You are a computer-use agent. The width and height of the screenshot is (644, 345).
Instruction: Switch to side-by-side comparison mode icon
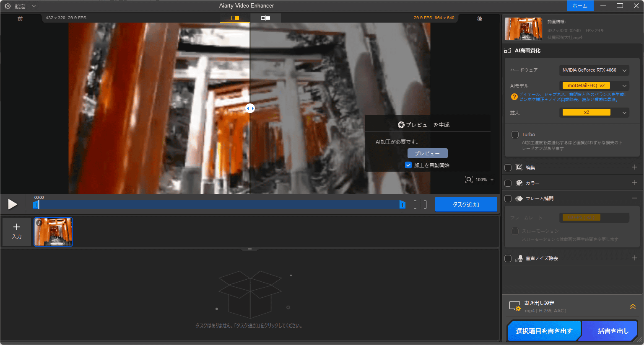[x=265, y=18]
